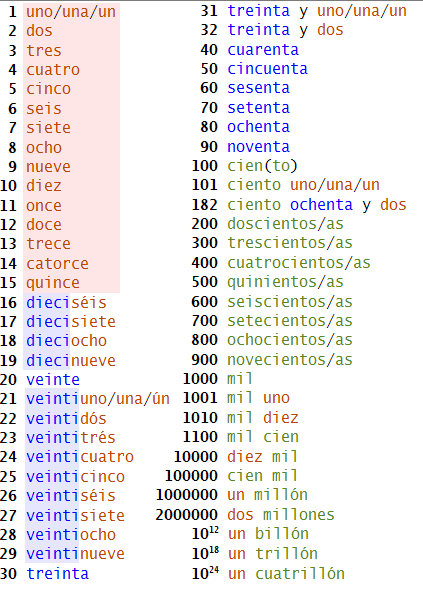
Task: Click the phrase "un billón"
Action: pos(268,534)
